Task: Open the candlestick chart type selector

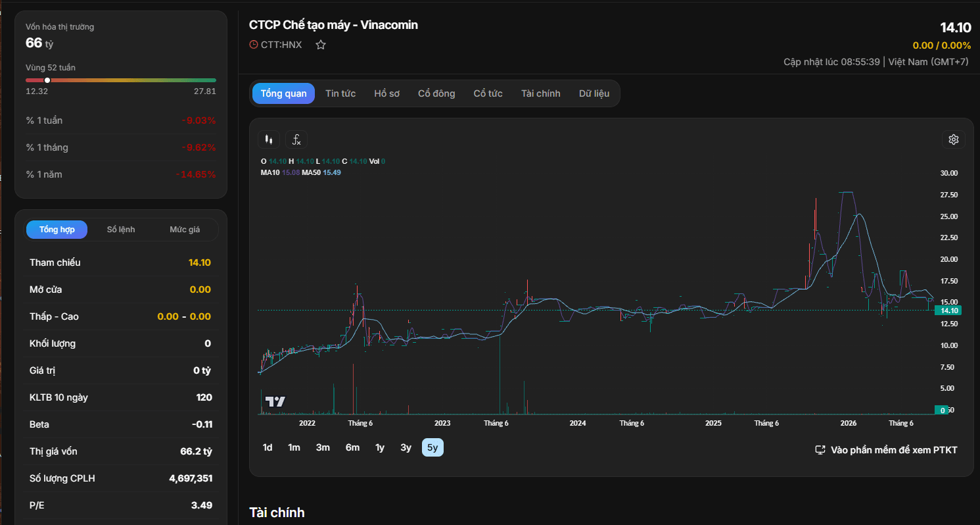Action: tap(268, 139)
